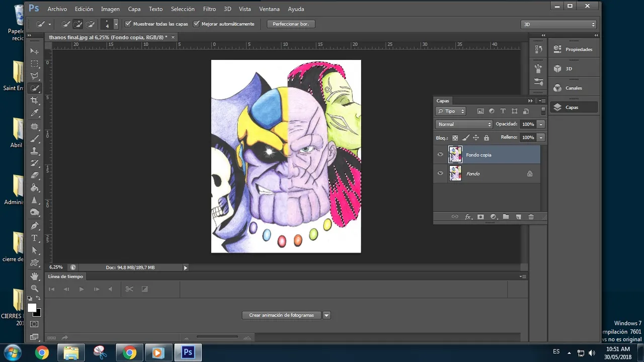Viewport: 644px width, 362px height.
Task: Select the Horizontal Type tool
Action: coord(34,238)
